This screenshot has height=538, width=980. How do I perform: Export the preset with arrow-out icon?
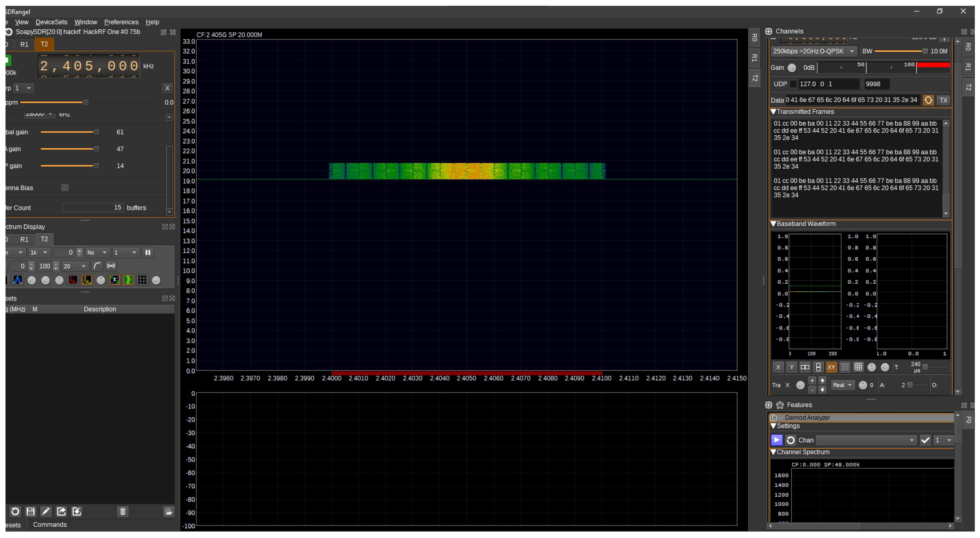click(x=61, y=512)
